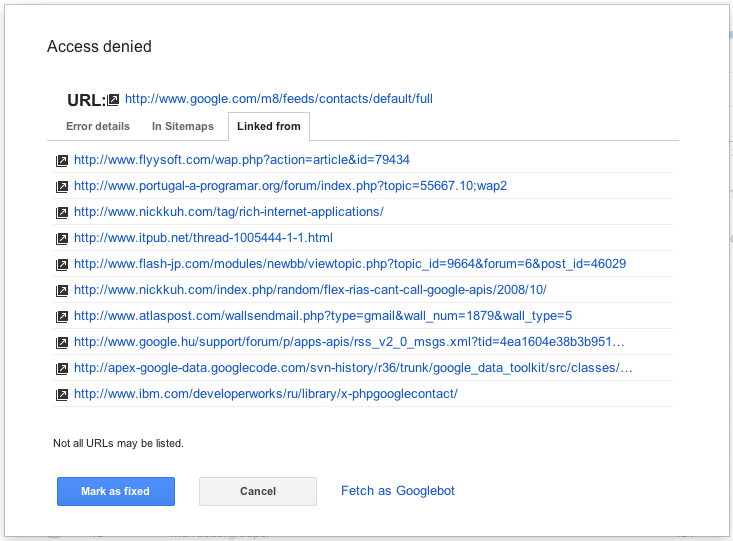Screen dimensions: 733x541
Task: Open external icon beside flash-jp.com link
Action: coord(62,264)
